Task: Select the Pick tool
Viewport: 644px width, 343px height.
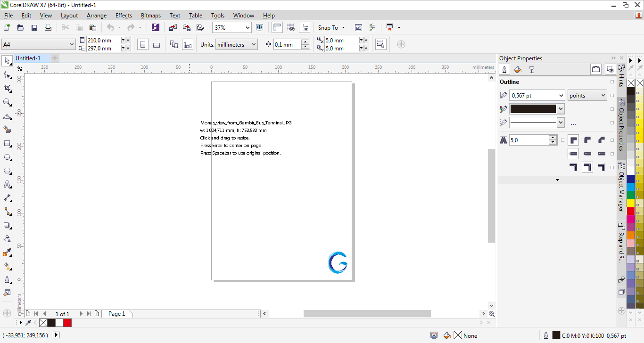Action: tap(7, 61)
